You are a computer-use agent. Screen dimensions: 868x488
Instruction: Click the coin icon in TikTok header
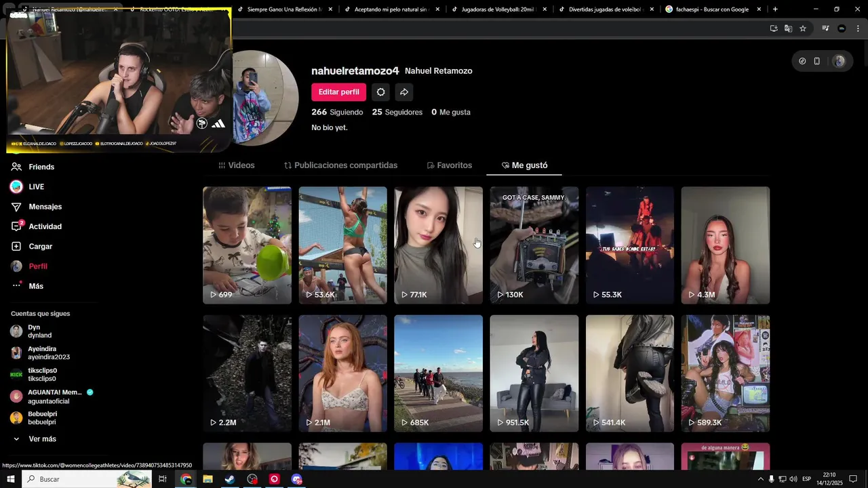802,61
